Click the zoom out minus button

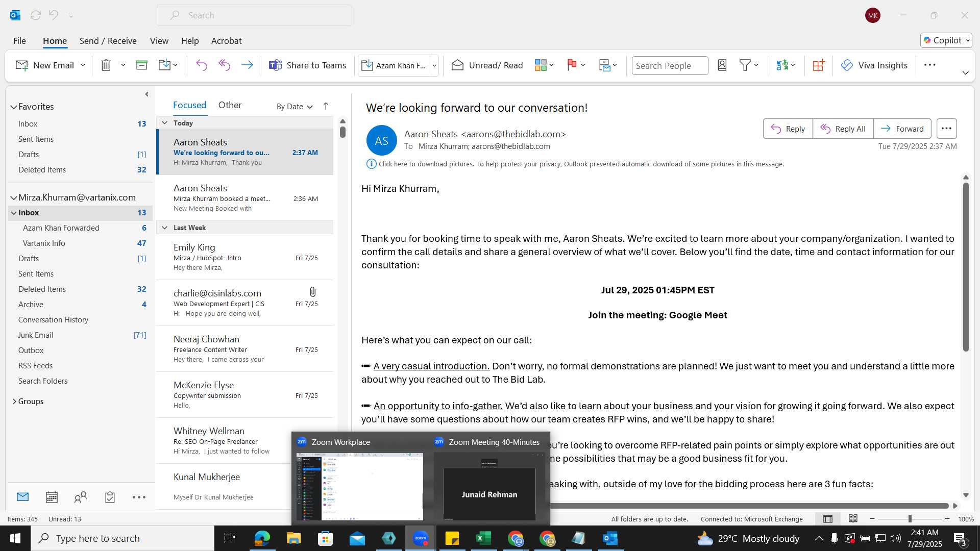tap(872, 519)
